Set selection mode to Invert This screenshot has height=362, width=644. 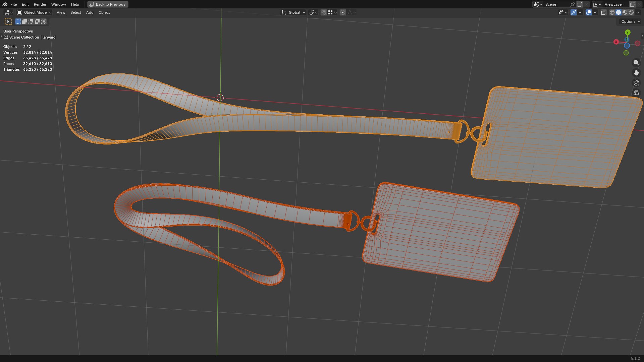(x=37, y=21)
